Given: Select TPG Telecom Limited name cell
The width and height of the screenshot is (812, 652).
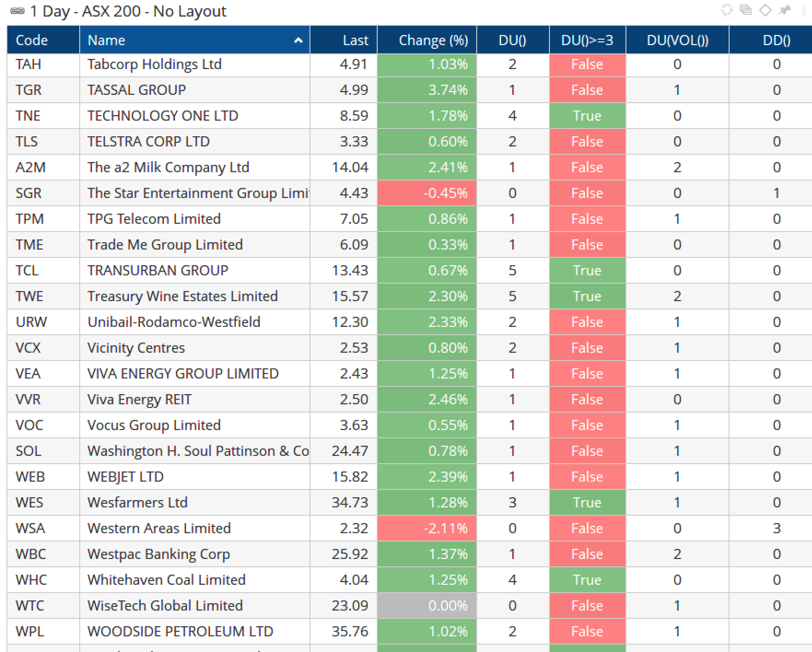Looking at the screenshot, I should (x=195, y=219).
